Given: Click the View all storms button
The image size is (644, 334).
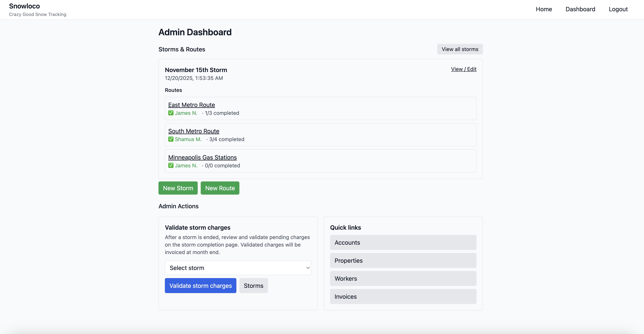Looking at the screenshot, I should [x=460, y=49].
